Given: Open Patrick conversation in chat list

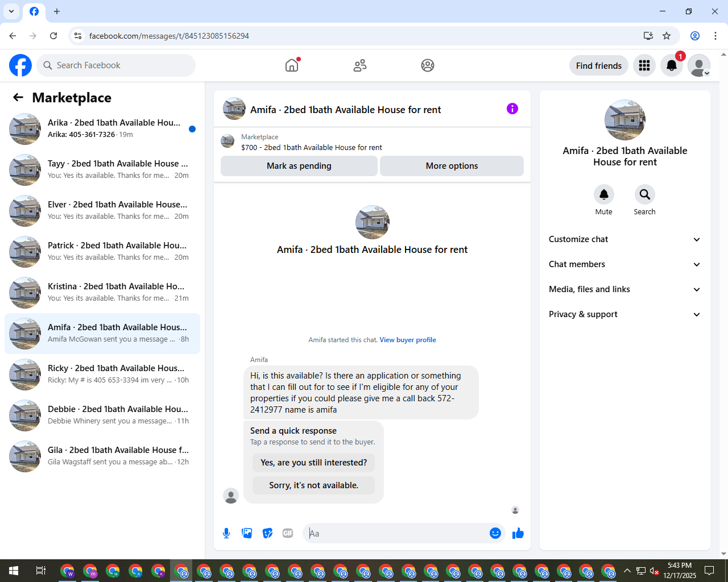Looking at the screenshot, I should click(102, 252).
